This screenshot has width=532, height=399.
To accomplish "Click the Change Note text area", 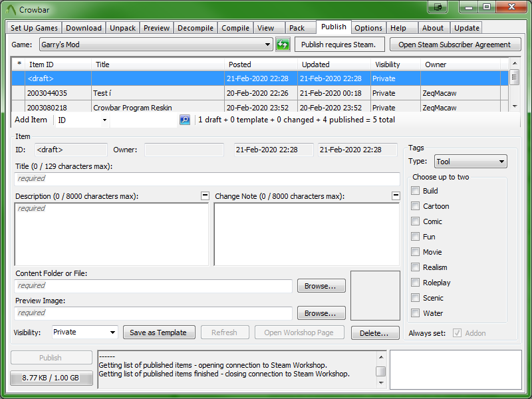I will click(307, 234).
